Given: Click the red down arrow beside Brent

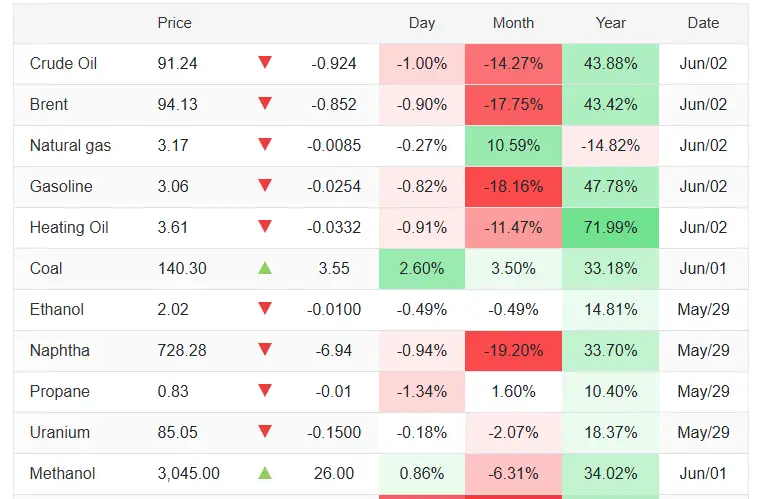Looking at the screenshot, I should [x=265, y=103].
